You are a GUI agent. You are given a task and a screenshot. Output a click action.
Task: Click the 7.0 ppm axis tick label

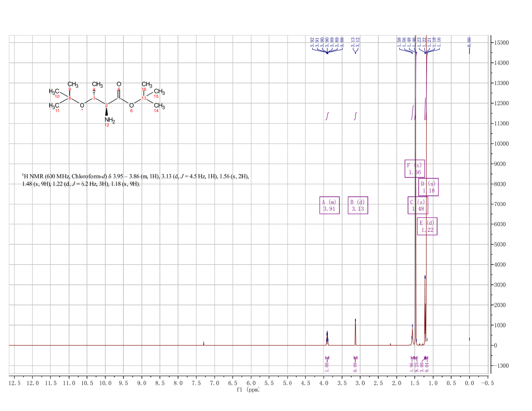click(x=214, y=383)
